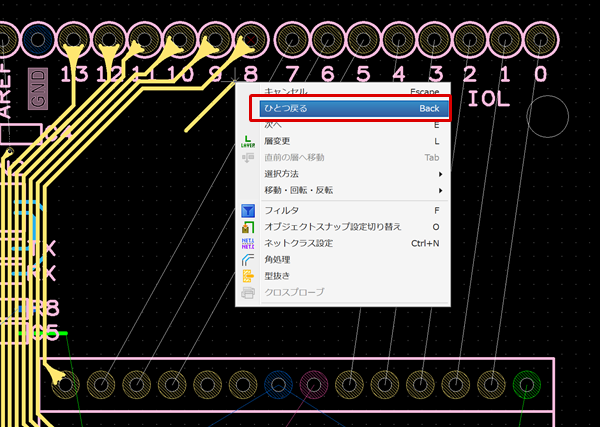This screenshot has height=427, width=600.
Task: Click the IOL silkscreen label
Action: (489, 99)
